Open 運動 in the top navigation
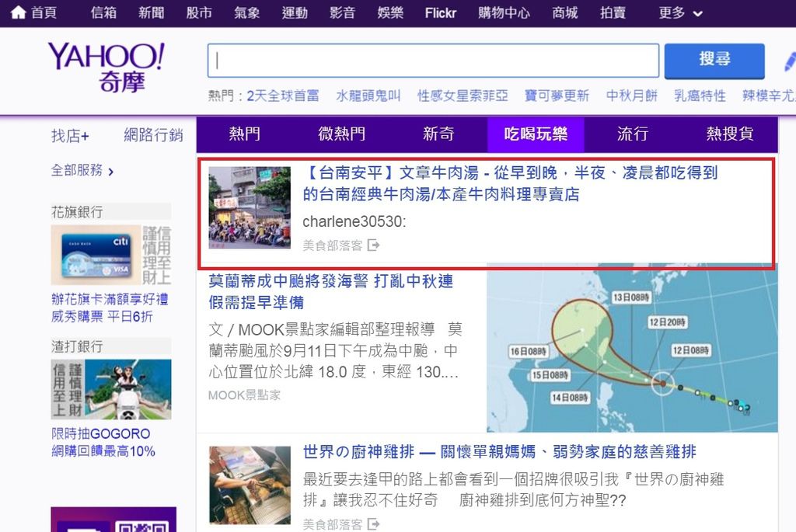This screenshot has width=796, height=532. coord(295,12)
